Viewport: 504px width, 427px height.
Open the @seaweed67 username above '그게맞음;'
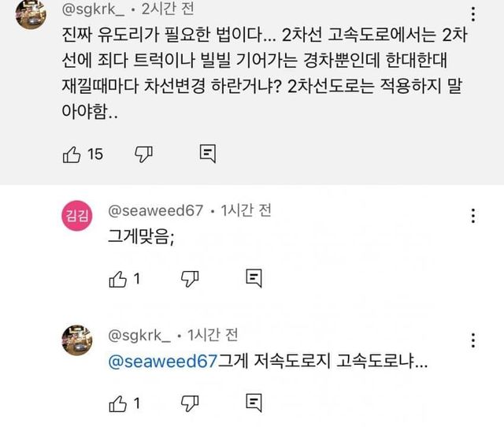(154, 210)
